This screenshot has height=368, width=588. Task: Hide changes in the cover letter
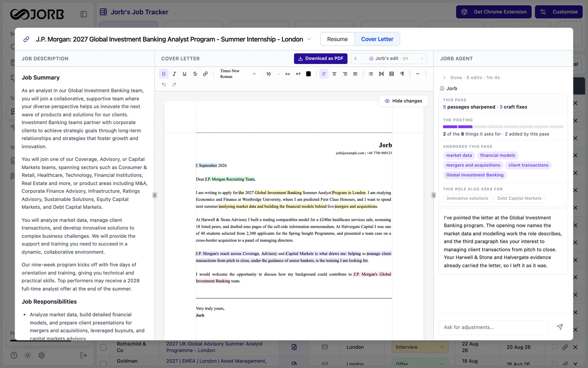pos(403,101)
